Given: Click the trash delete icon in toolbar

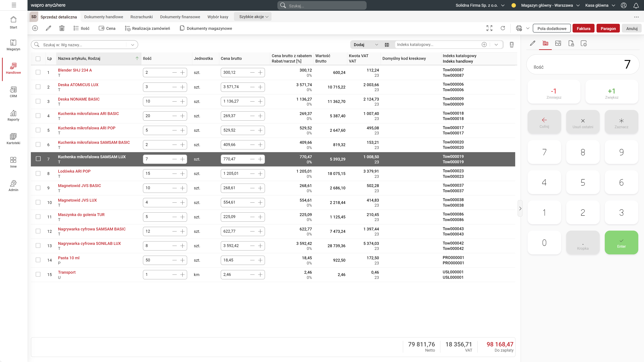Looking at the screenshot, I should coord(62,28).
